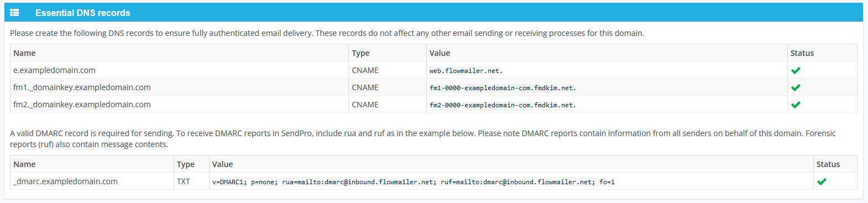Viewport: 868px width, 203px height.
Task: Click the green checkmark for e.exampledomain.com
Action: 796,70
